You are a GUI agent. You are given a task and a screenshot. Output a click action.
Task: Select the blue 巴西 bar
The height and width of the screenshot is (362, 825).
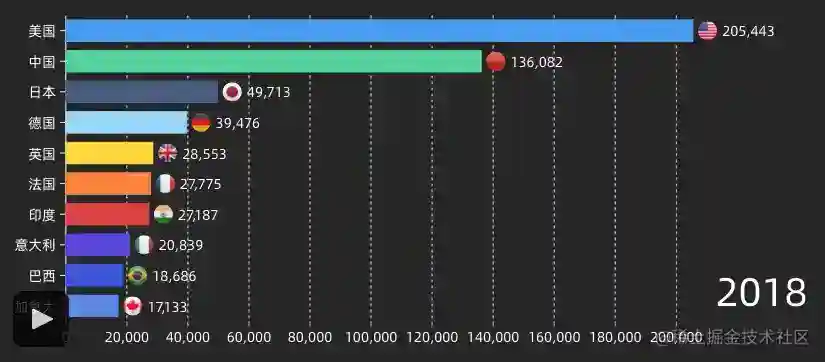pyautogui.click(x=95, y=275)
